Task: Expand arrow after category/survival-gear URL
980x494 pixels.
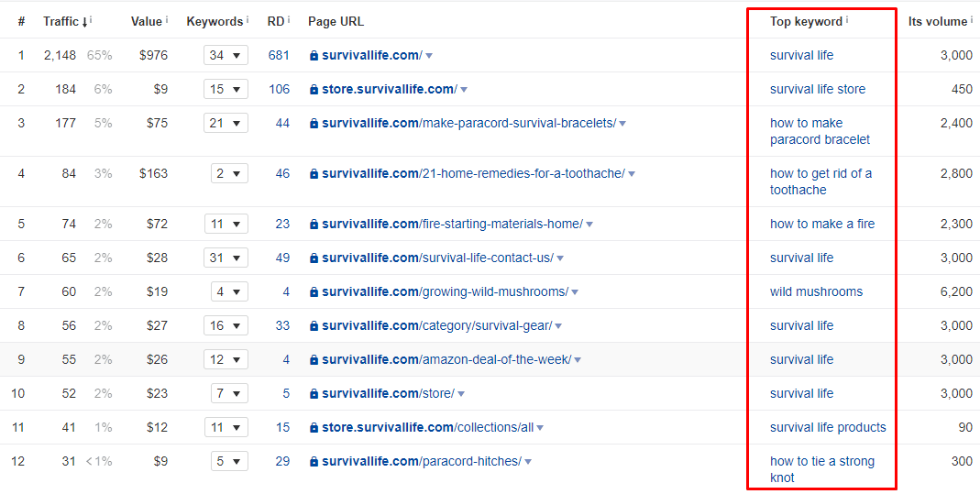Action: click(558, 326)
